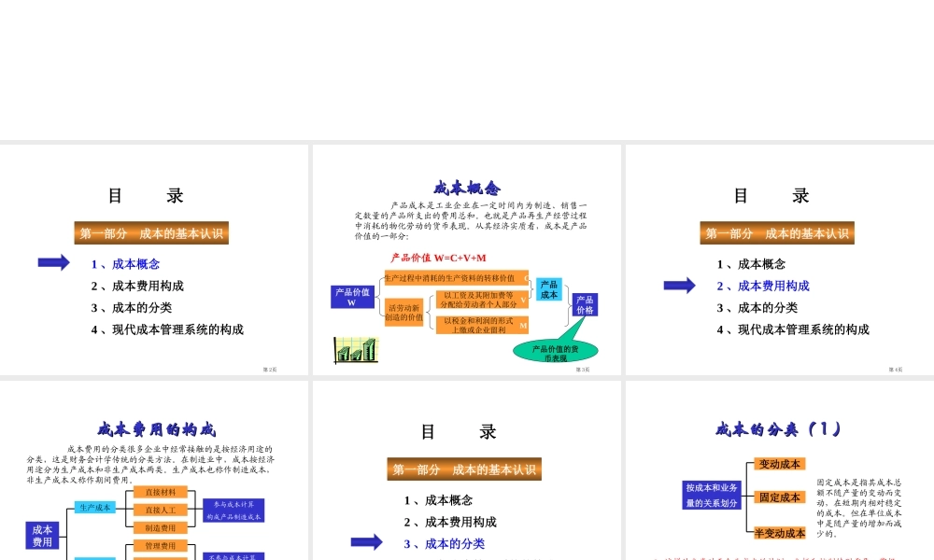The width and height of the screenshot is (934, 560).
Task: Select blue highlighted text 2、成本费用构成
Action: click(763, 287)
